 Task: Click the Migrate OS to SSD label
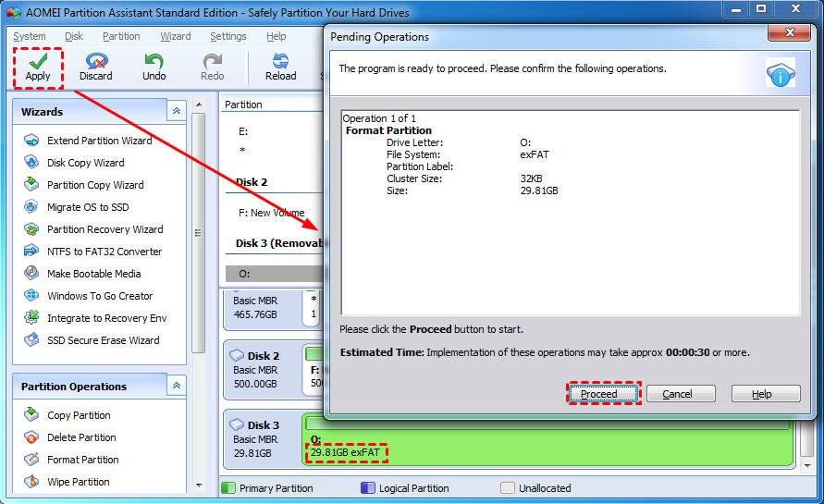click(x=88, y=206)
